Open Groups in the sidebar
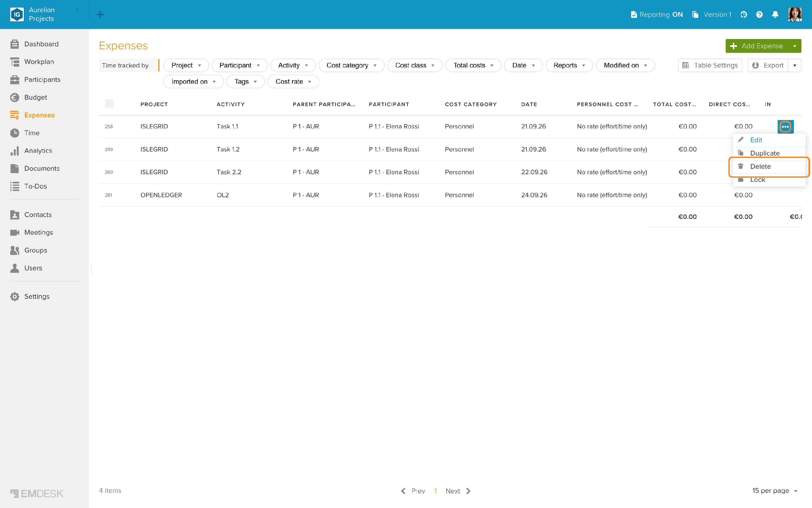The image size is (812, 508). [35, 250]
